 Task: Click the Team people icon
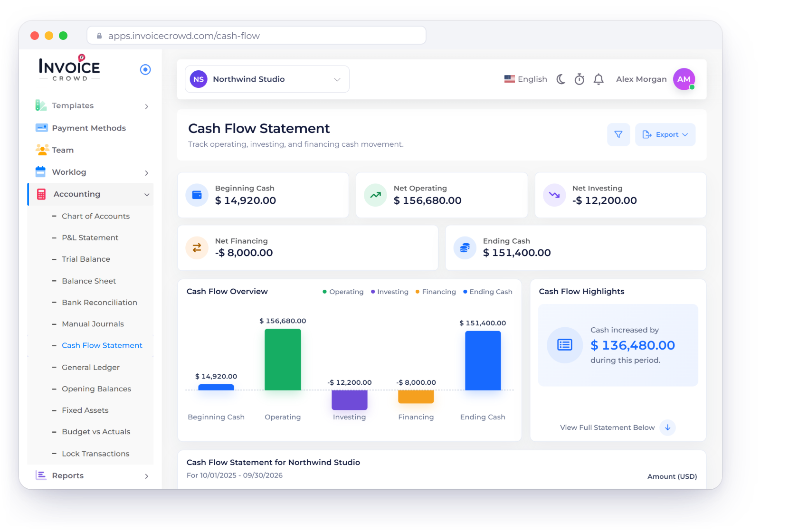[42, 150]
